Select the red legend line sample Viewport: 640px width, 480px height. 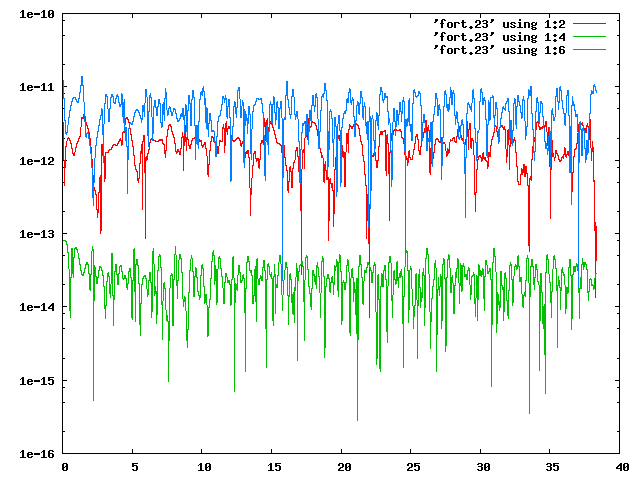[x=589, y=24]
